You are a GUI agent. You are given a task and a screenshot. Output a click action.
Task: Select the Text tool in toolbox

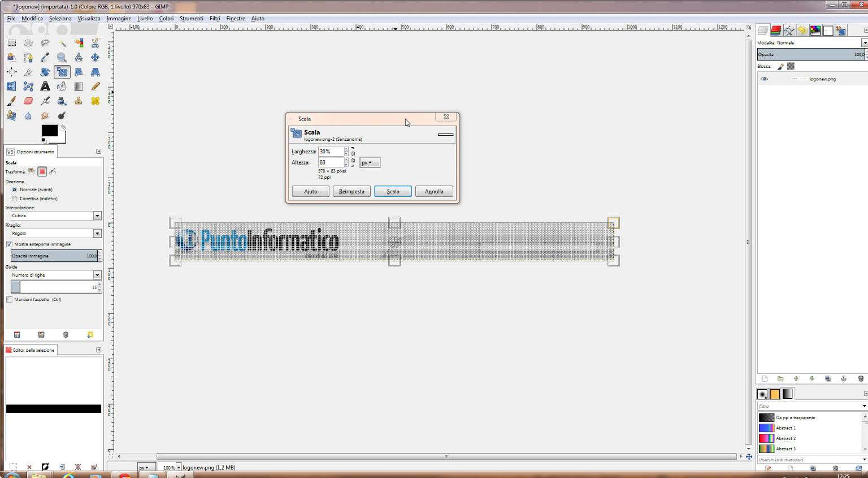coord(45,87)
